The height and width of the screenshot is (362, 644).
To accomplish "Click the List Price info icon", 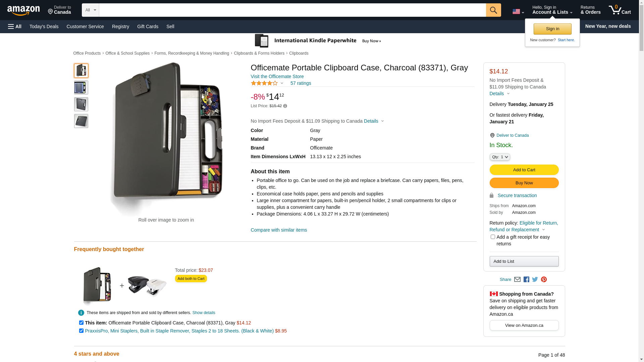I will pos(285,106).
